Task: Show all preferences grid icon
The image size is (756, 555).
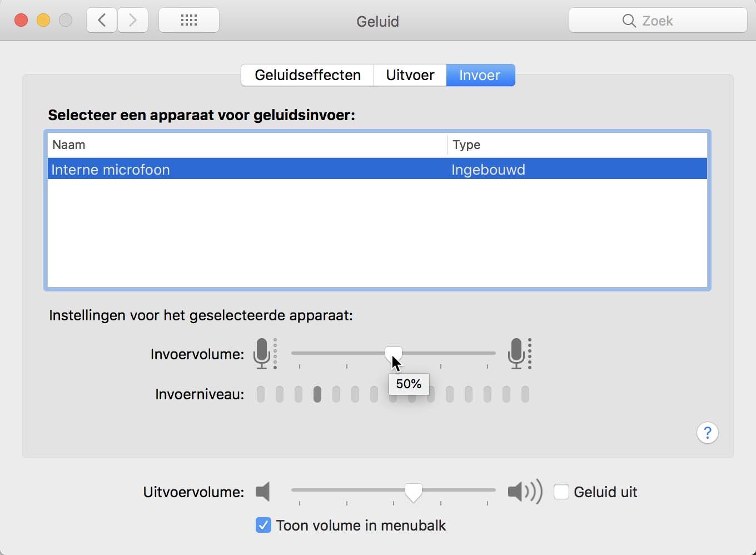Action: pyautogui.click(x=189, y=21)
